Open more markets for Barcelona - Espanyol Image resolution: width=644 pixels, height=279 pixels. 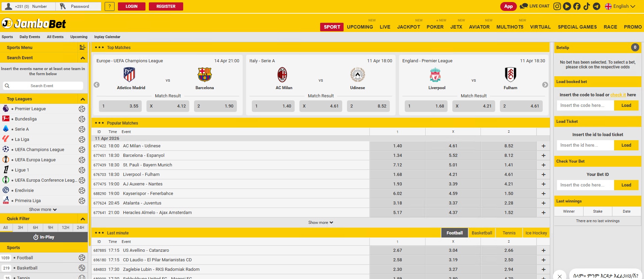point(543,155)
